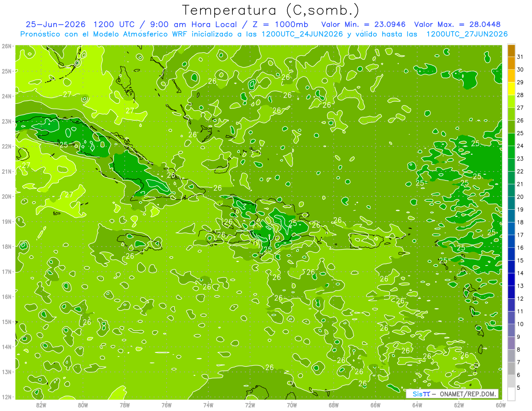Click the colorbar label "14"
Viewport: 532px width, 411px height.
520,273
